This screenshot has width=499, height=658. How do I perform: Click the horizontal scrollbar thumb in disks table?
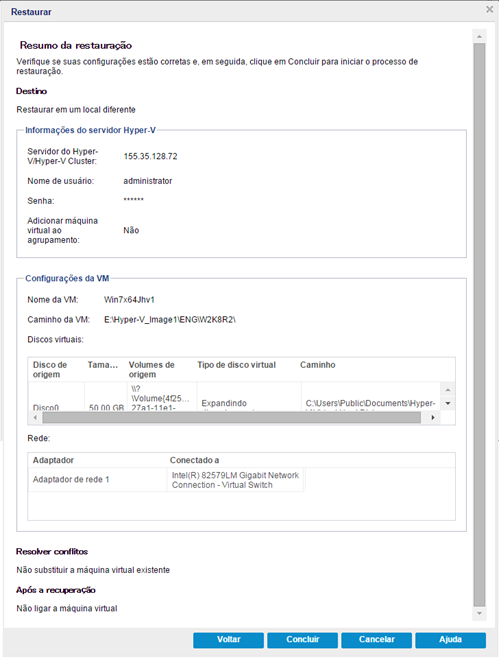tap(232, 418)
